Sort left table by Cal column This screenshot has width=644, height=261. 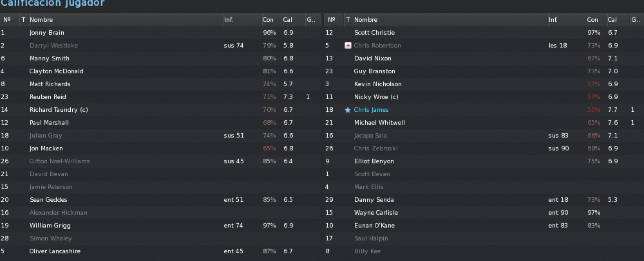293,20
